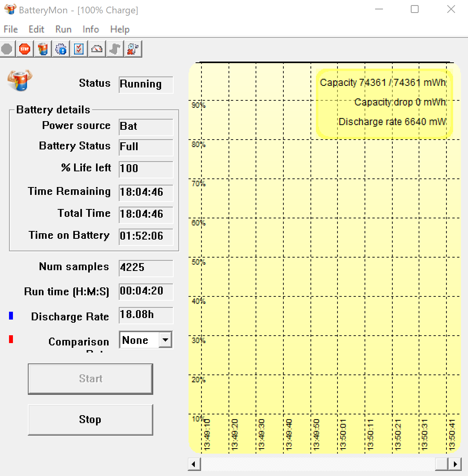Click the Time on Battery value 01:52:06
The image size is (468, 476).
tap(146, 237)
